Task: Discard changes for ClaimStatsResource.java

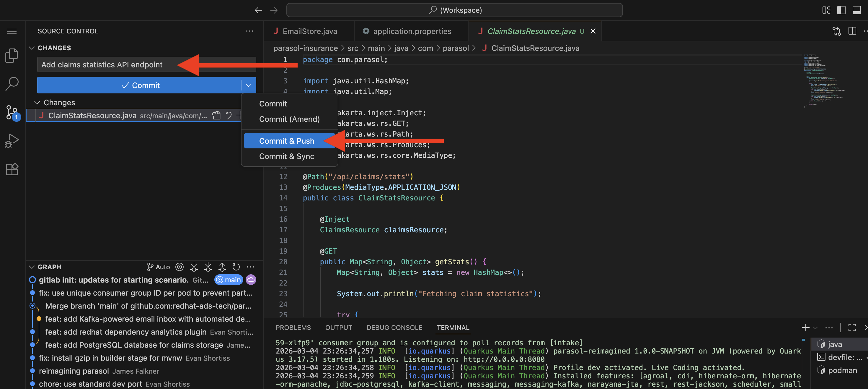Action: click(x=229, y=115)
